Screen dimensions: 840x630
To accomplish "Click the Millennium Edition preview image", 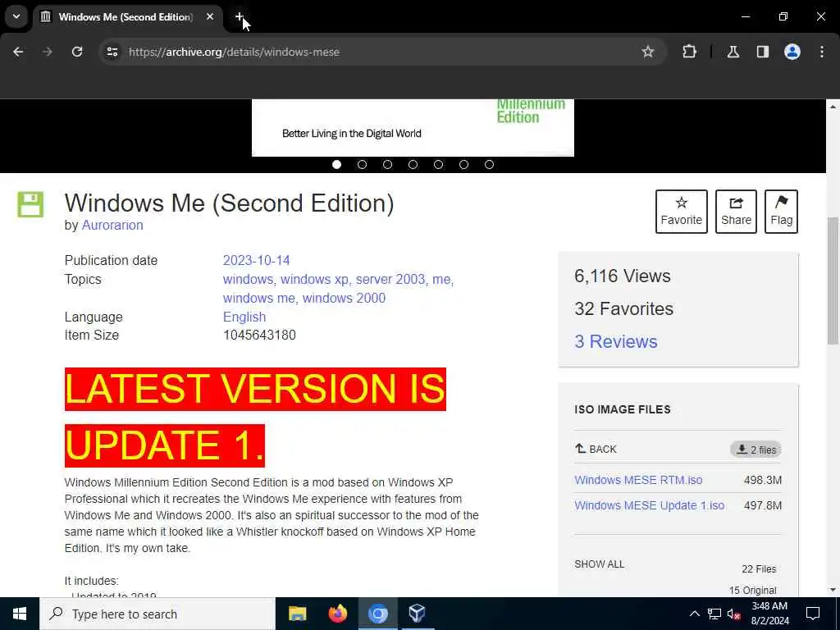I will coord(413,127).
